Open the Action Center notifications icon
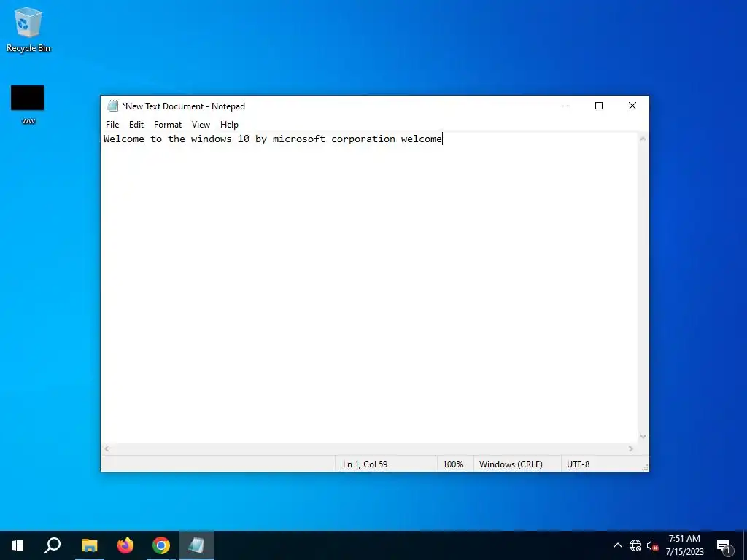 (x=724, y=545)
